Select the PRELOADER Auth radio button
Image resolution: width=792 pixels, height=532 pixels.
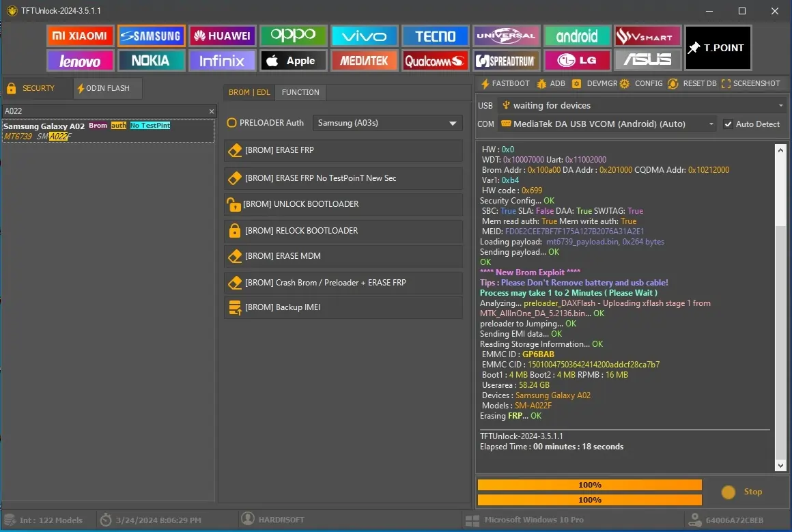pos(232,123)
